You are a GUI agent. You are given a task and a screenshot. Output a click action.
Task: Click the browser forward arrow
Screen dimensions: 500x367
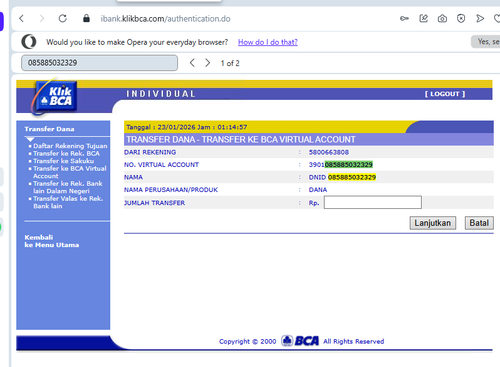pos(42,18)
